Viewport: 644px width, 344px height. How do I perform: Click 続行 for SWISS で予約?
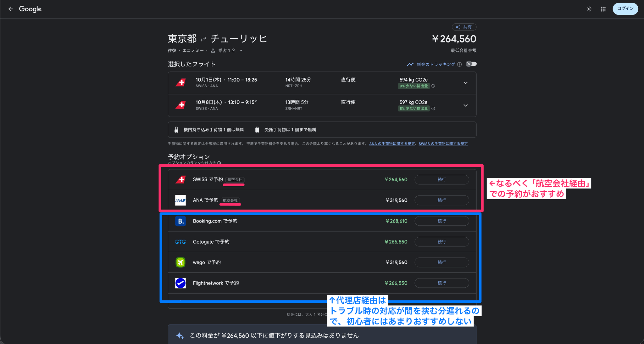(x=441, y=180)
